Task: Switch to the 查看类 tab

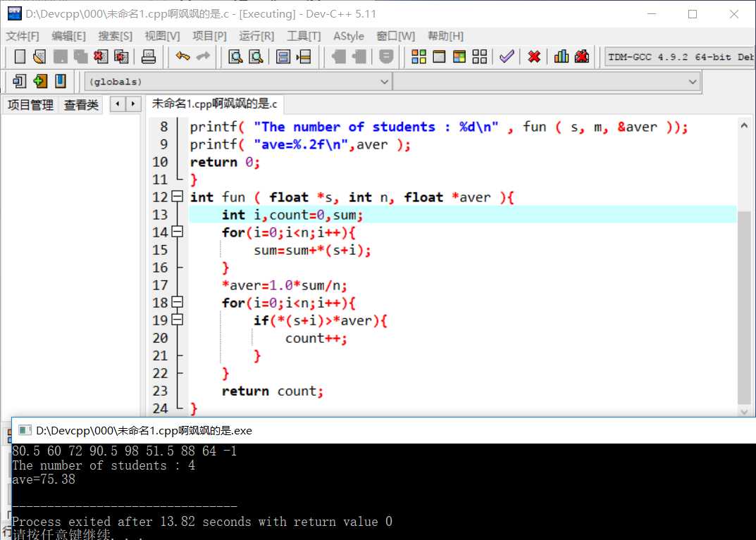Action: pyautogui.click(x=81, y=104)
